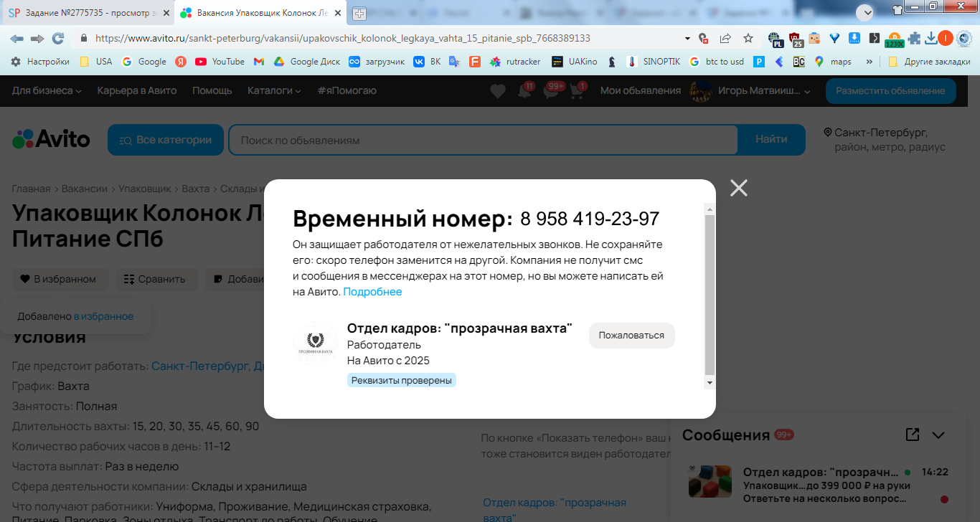The image size is (980, 522).
Task: Open the blue download-arrow extension
Action: [854, 38]
